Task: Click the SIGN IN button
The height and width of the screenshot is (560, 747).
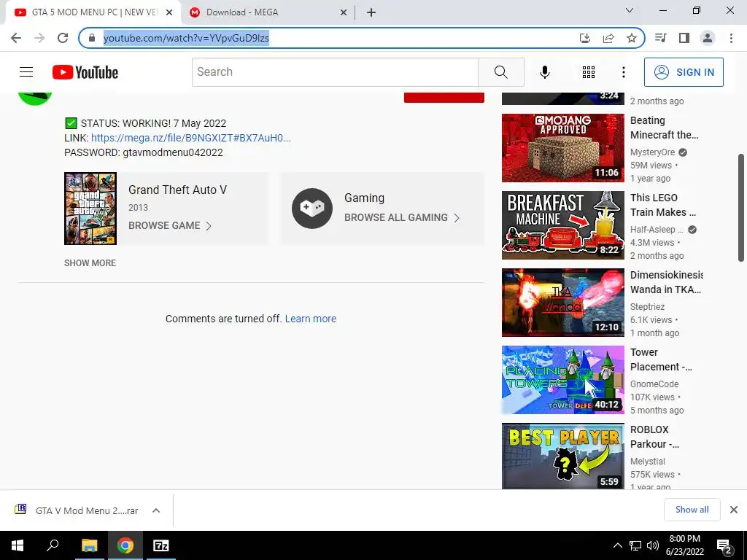Action: tap(684, 72)
